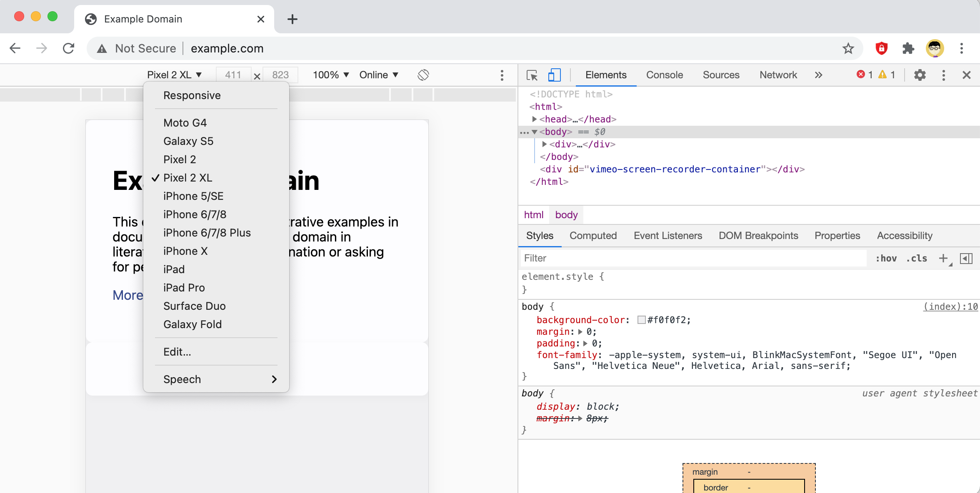The image size is (980, 493).
Task: Bookmark page with star icon
Action: click(x=848, y=49)
